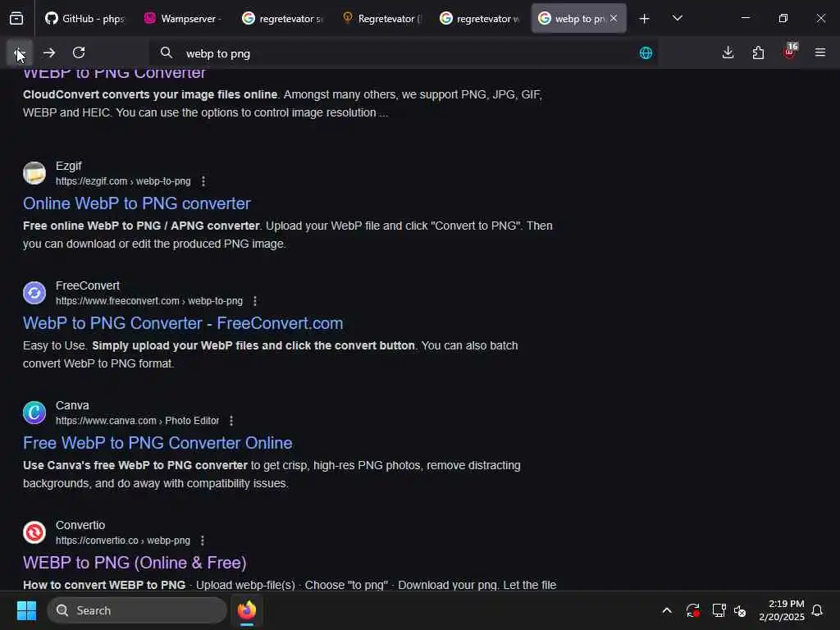Screen dimensions: 840x630
Task: Open more options for FreeConvert result
Action: tap(255, 301)
